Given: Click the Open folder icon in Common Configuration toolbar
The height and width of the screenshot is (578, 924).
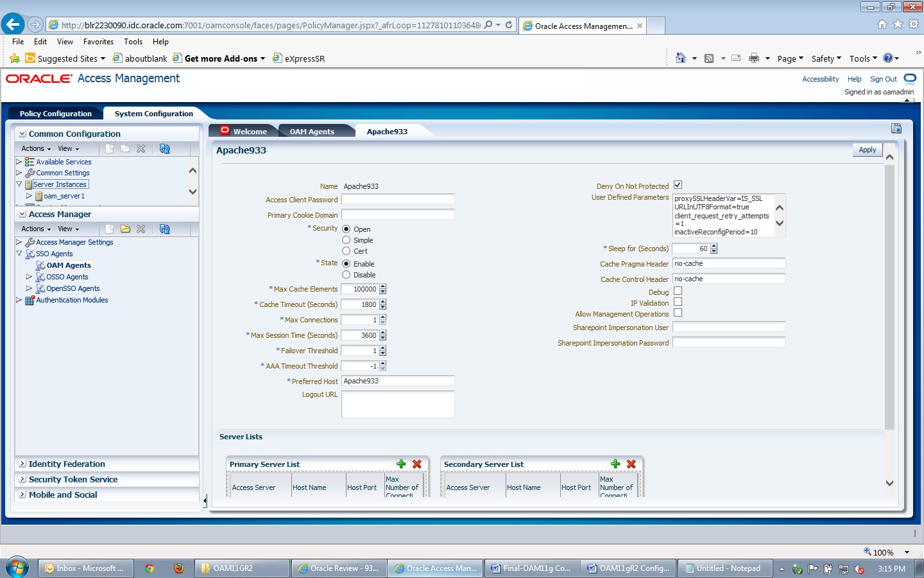Looking at the screenshot, I should 125,148.
